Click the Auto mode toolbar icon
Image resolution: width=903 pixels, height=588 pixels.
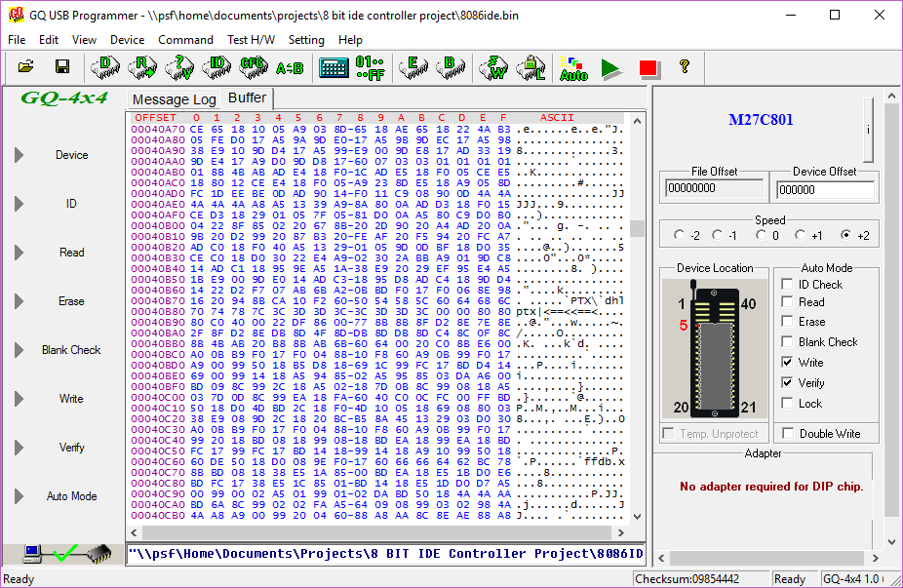(x=573, y=67)
